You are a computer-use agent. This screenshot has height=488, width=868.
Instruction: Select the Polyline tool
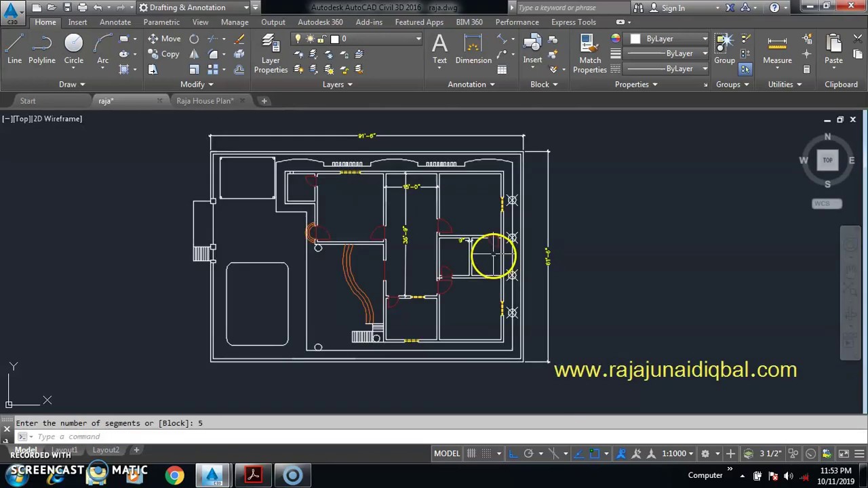pyautogui.click(x=42, y=49)
